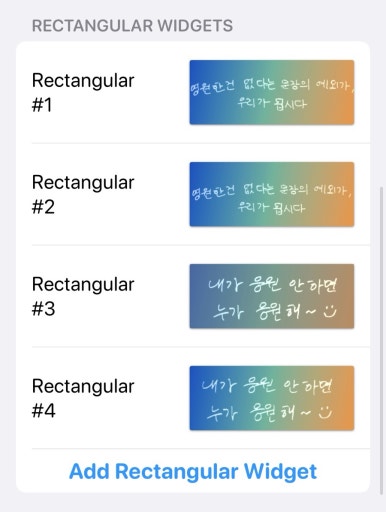The image size is (386, 512).
Task: Click the "우리가 됩시다" line in widget #2 preview
Action: 271,208
